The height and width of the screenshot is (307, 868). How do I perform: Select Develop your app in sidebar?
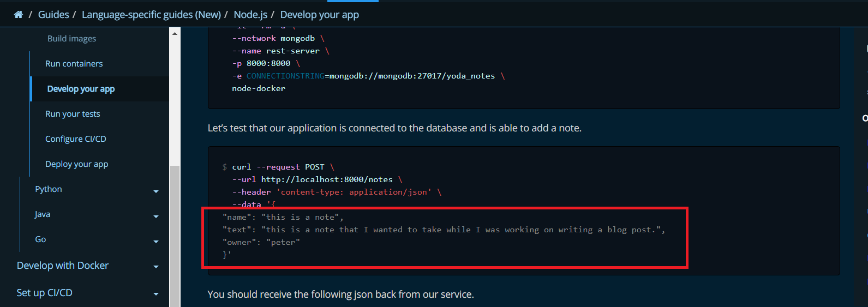(x=81, y=89)
